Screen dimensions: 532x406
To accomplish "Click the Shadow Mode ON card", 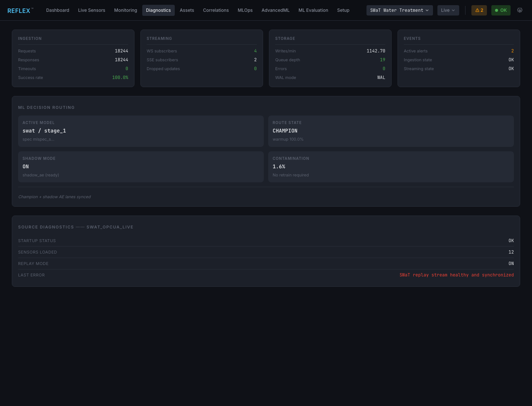I will (x=141, y=167).
